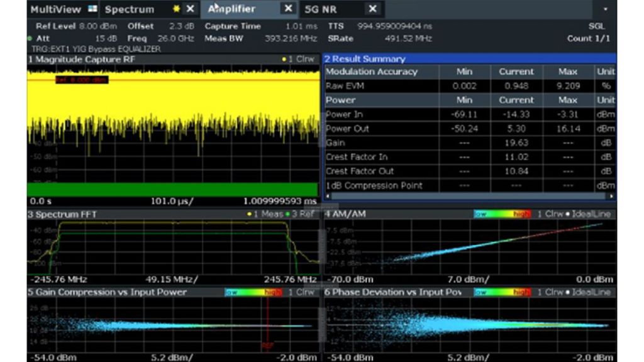Open the MultiView tab

coord(56,9)
